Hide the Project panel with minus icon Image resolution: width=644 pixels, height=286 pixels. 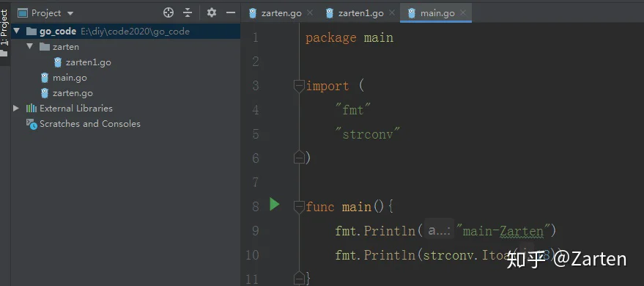point(231,12)
